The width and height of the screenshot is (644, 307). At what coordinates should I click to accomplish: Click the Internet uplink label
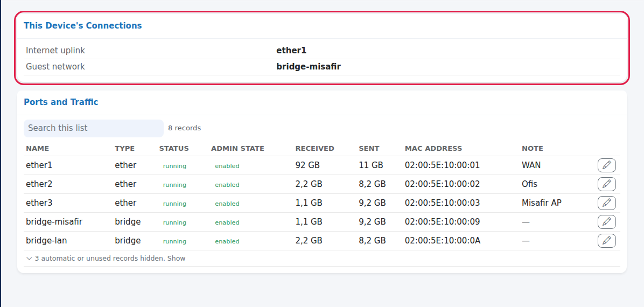pyautogui.click(x=55, y=51)
